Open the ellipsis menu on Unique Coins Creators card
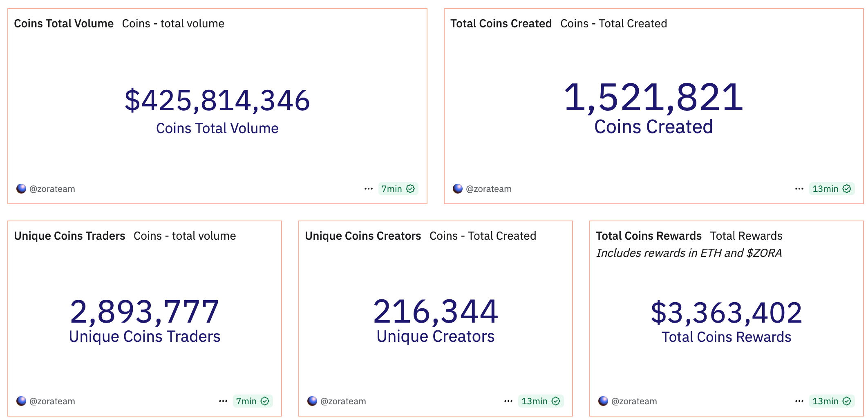The height and width of the screenshot is (419, 868). [508, 401]
